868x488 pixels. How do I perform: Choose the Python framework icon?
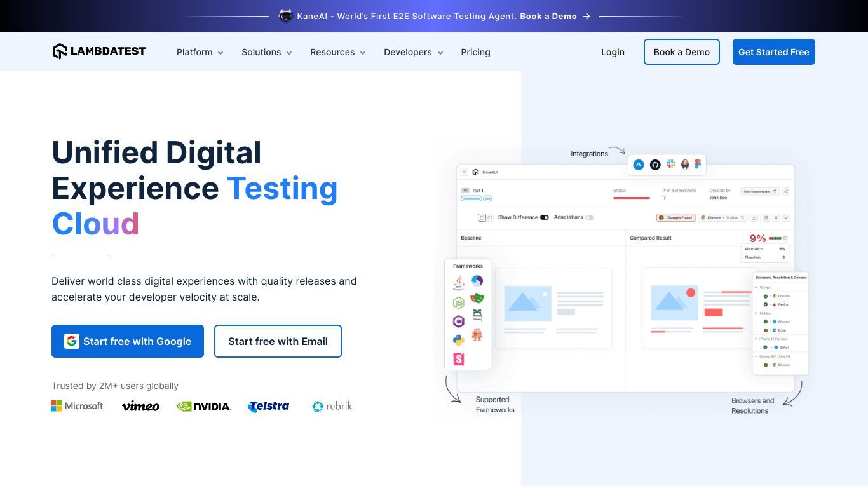[x=458, y=340]
